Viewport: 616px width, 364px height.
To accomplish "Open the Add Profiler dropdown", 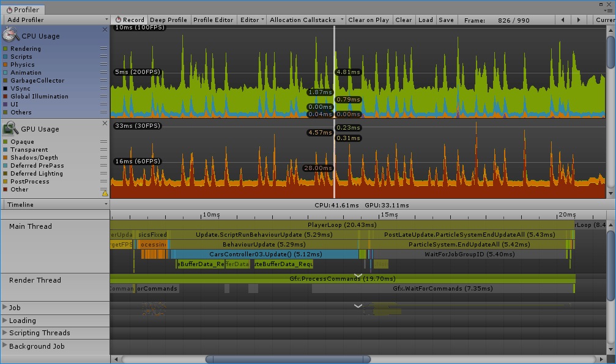I will click(55, 20).
